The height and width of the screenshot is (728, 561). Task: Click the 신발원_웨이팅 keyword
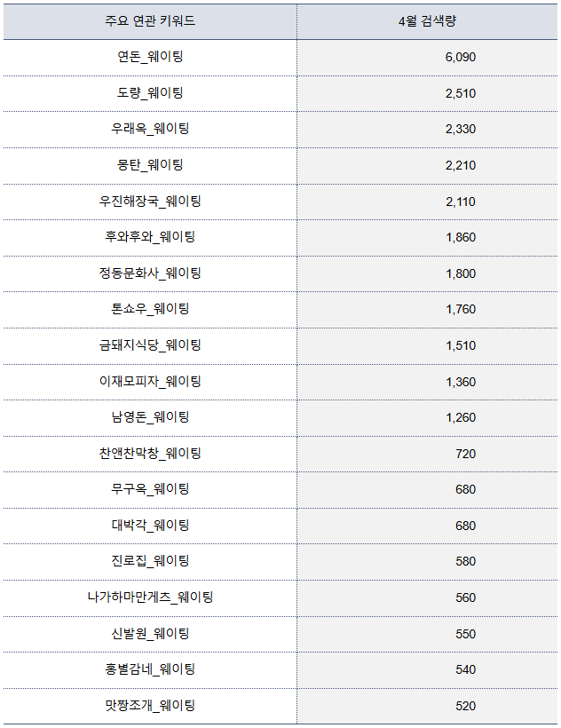coord(150,634)
